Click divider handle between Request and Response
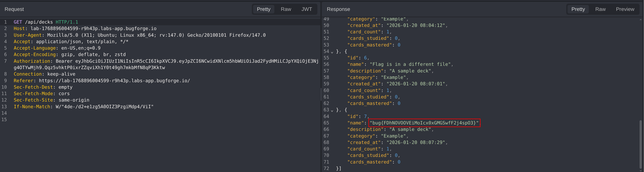The image size is (644, 172). [321, 94]
